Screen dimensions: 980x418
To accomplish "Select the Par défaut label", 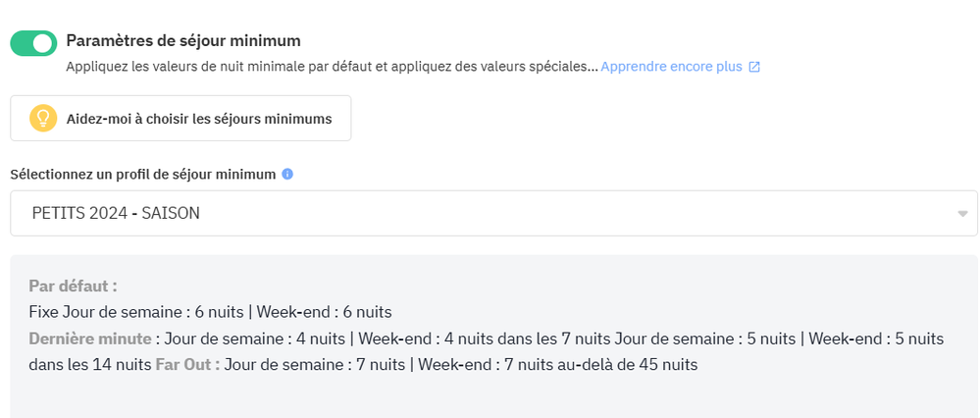I will point(73,286).
